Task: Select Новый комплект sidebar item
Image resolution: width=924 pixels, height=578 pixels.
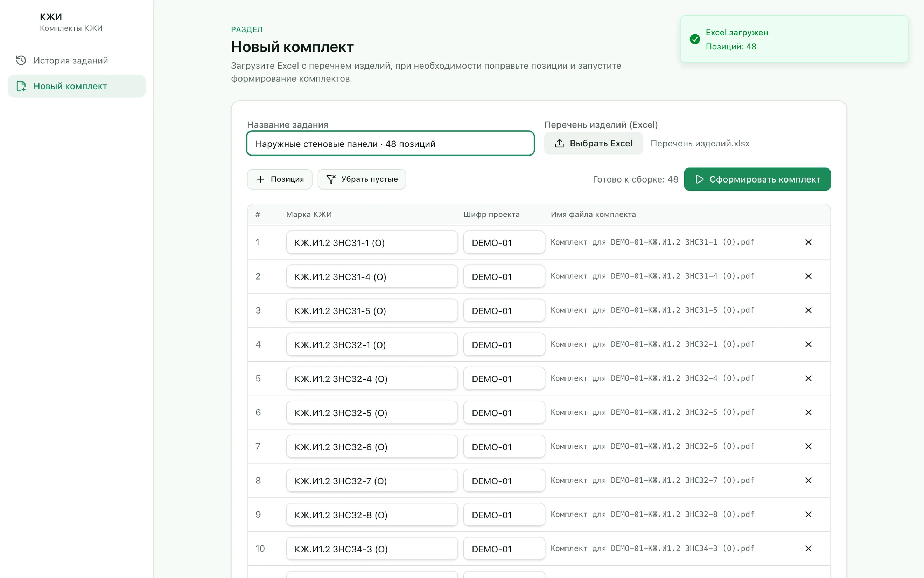Action: point(76,86)
